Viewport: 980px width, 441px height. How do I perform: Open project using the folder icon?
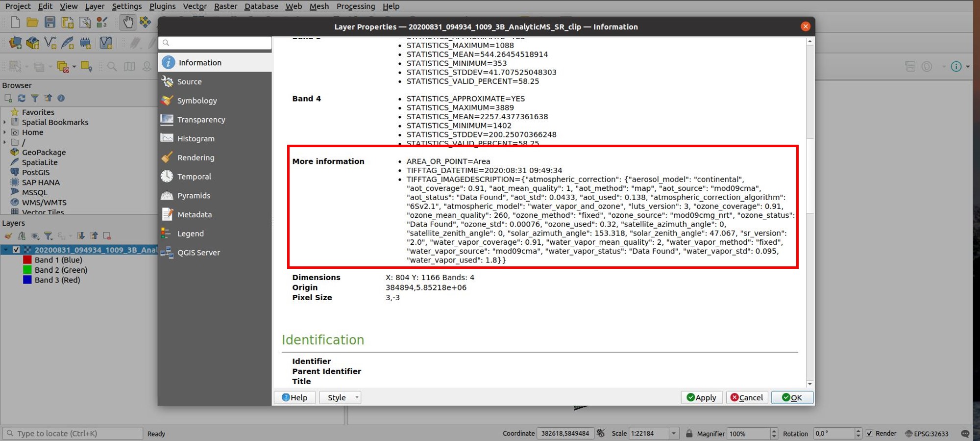(32, 23)
